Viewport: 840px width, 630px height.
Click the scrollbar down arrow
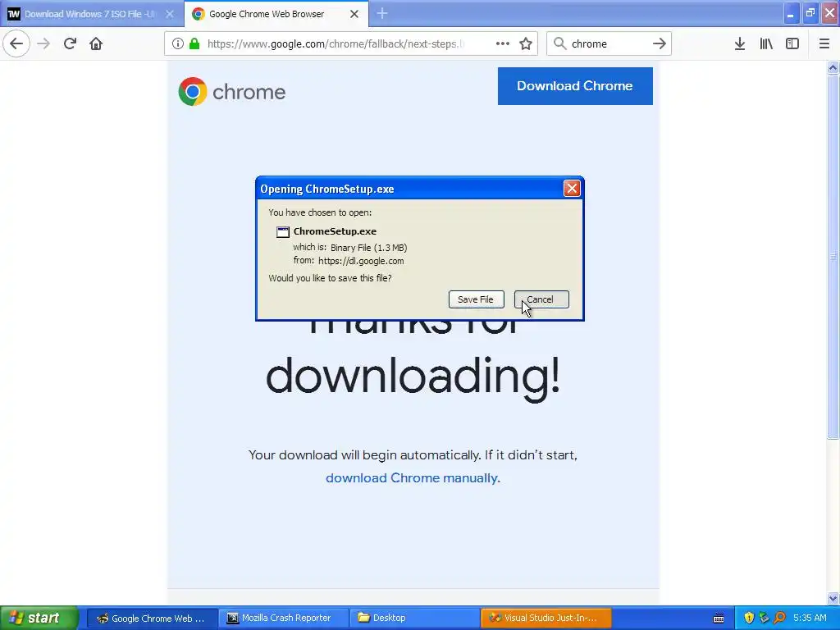[833, 598]
